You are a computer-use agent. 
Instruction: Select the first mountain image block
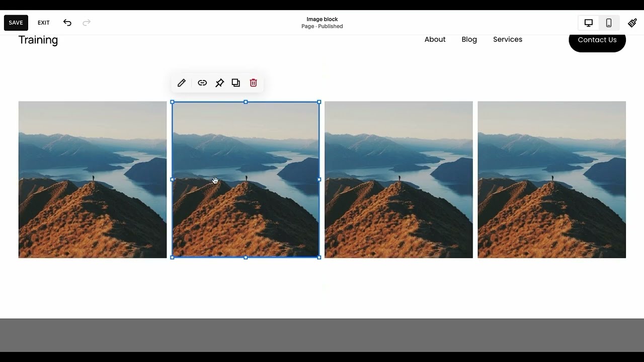click(x=93, y=179)
